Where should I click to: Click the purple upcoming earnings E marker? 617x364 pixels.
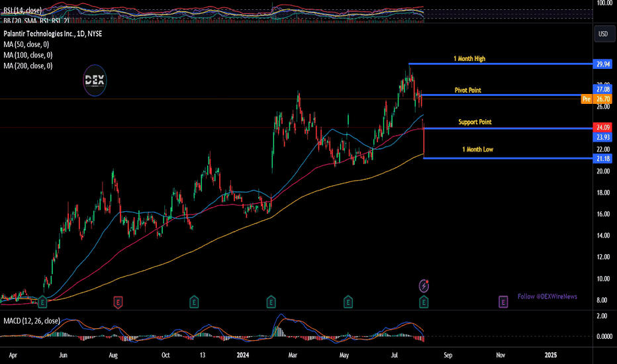click(x=503, y=302)
